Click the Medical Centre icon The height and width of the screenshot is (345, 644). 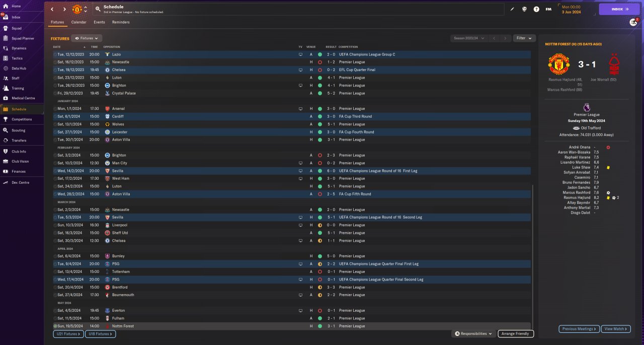pos(5,98)
